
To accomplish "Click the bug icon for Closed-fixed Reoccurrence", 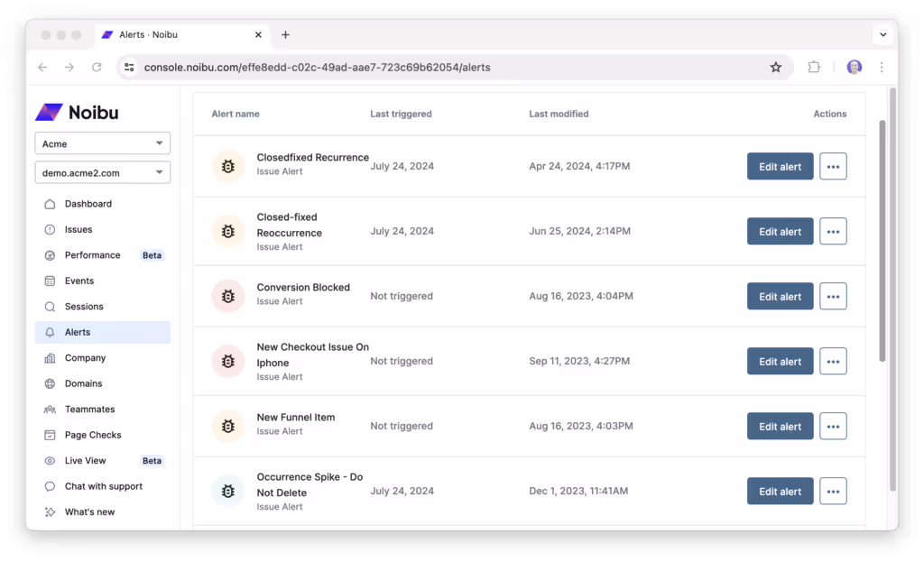I will 228,231.
